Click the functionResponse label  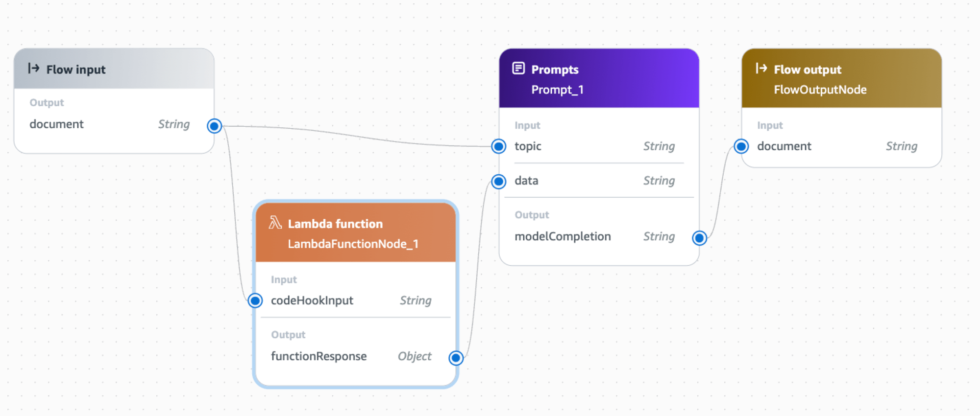(x=318, y=356)
